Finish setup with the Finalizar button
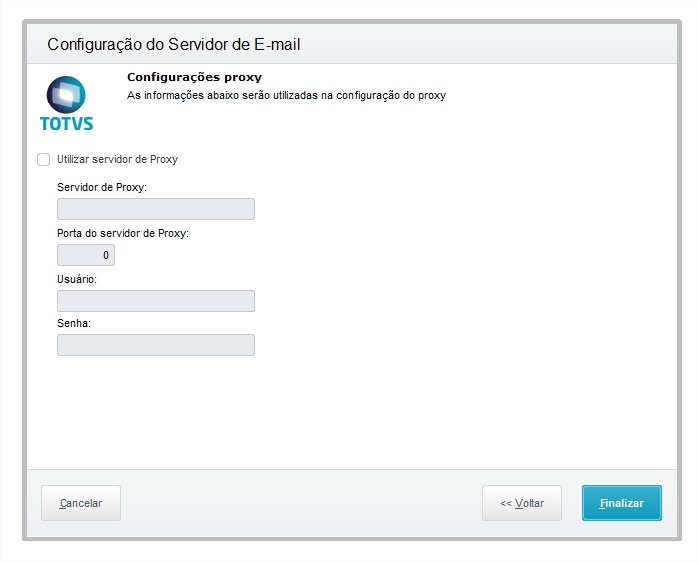This screenshot has width=698, height=563. 621,503
